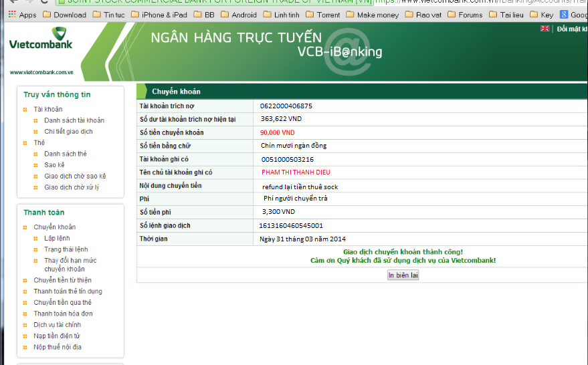
Task: Open Danh sách thẻ
Action: click(66, 154)
